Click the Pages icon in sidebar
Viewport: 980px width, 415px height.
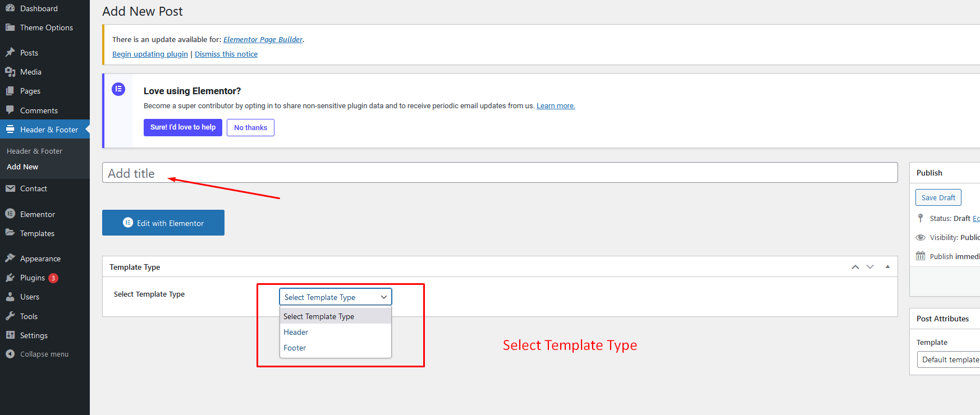(x=10, y=91)
